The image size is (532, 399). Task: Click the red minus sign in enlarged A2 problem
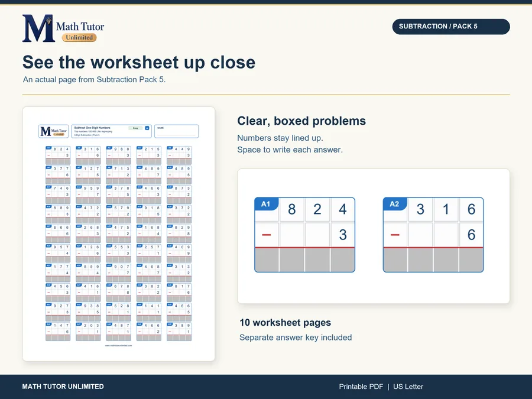(395, 235)
